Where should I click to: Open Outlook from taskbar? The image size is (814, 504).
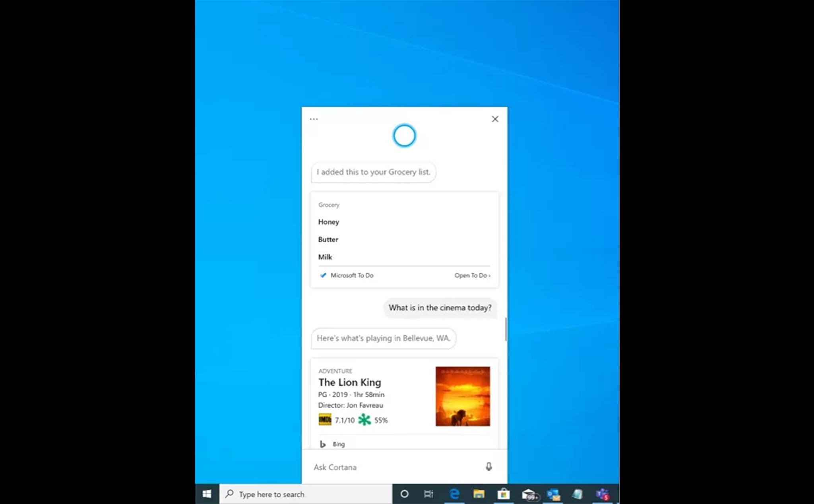(x=553, y=494)
